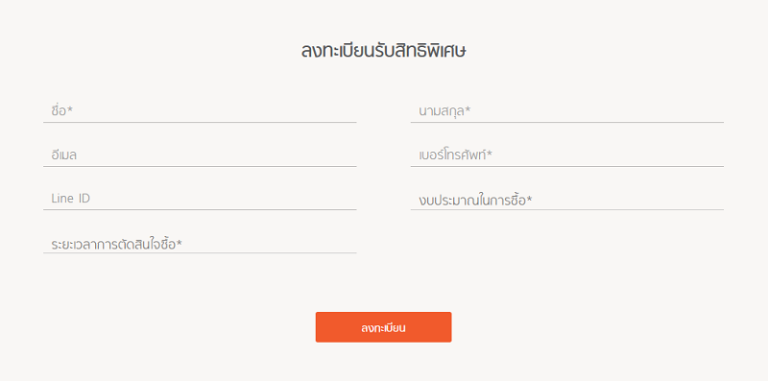Viewport: 768px width, 381px height.
Task: Expand the ระยะเวลาการตัดสินใจซื้อ dropdown
Action: click(200, 243)
